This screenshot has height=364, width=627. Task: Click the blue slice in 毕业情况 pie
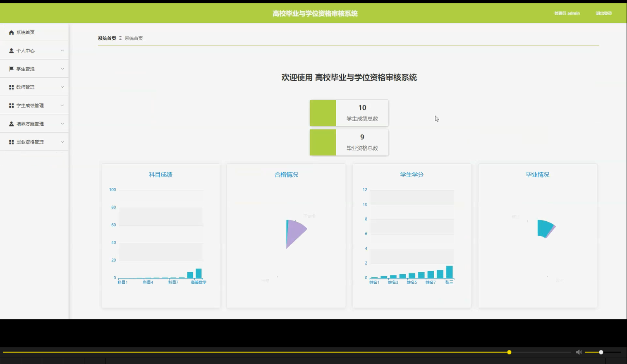click(x=544, y=228)
